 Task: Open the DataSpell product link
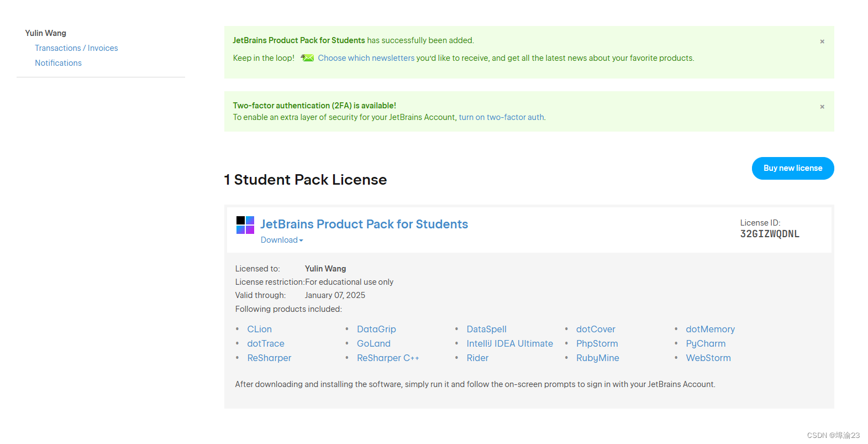486,329
